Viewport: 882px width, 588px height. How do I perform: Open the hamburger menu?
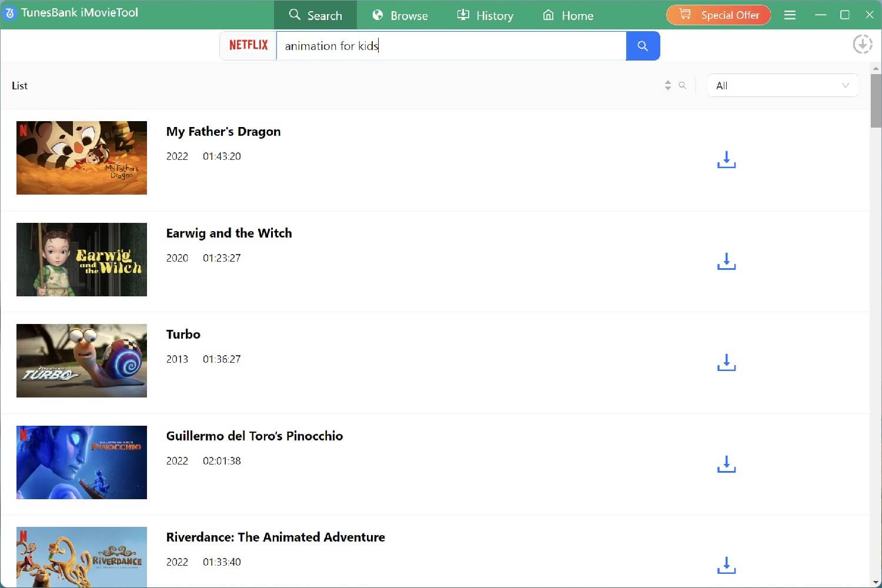pyautogui.click(x=790, y=15)
